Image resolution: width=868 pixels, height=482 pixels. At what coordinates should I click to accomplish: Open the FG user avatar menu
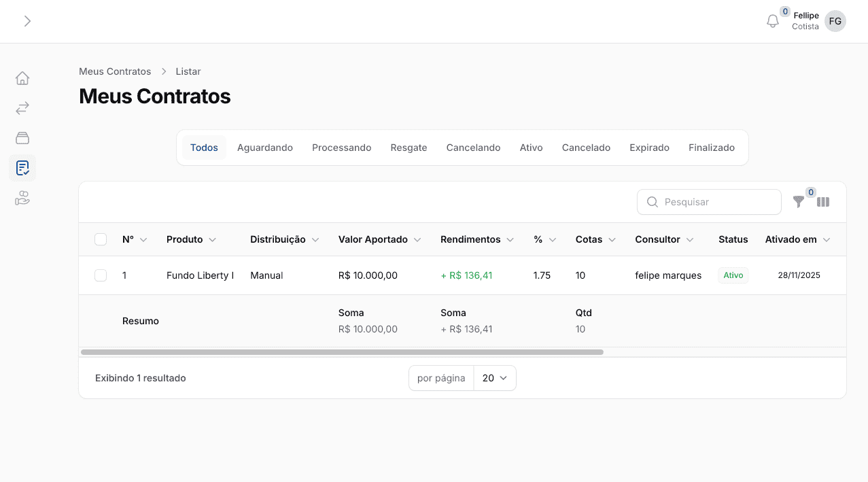(835, 21)
